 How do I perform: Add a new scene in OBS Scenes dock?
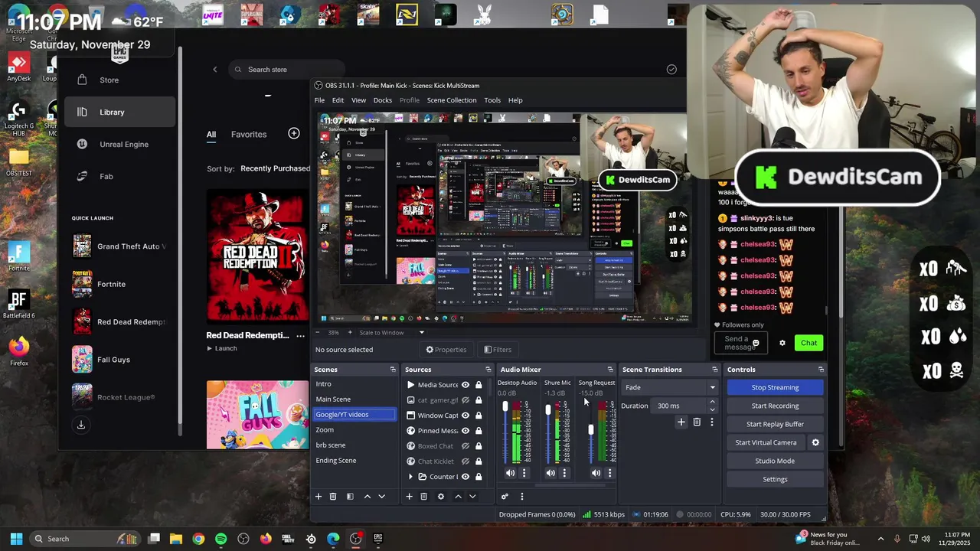point(318,497)
